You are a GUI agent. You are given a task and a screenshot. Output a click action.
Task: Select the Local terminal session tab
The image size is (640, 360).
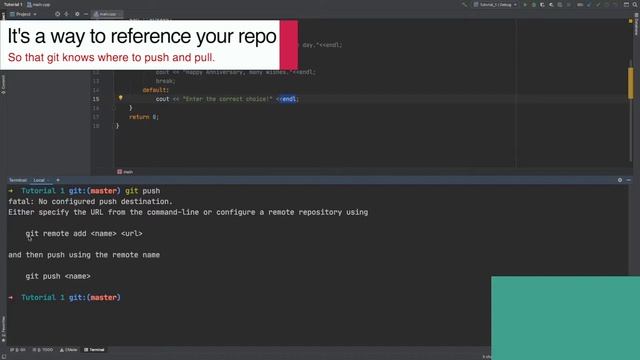[40, 180]
